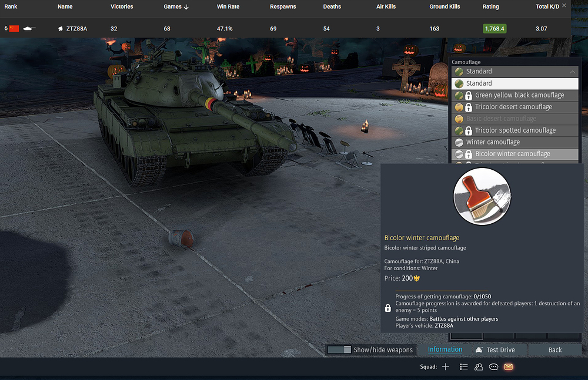Screen dimensions: 588x380
Task: Sort by Rating column header
Action: point(490,6)
